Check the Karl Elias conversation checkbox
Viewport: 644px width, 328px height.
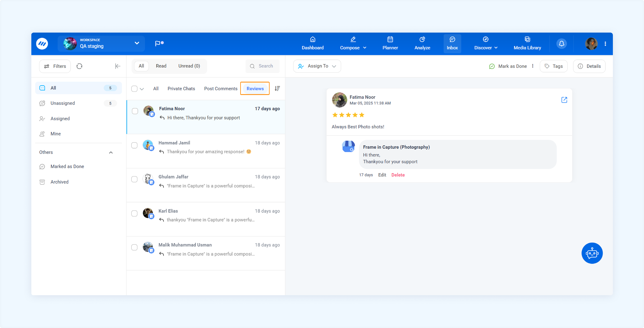click(x=134, y=214)
